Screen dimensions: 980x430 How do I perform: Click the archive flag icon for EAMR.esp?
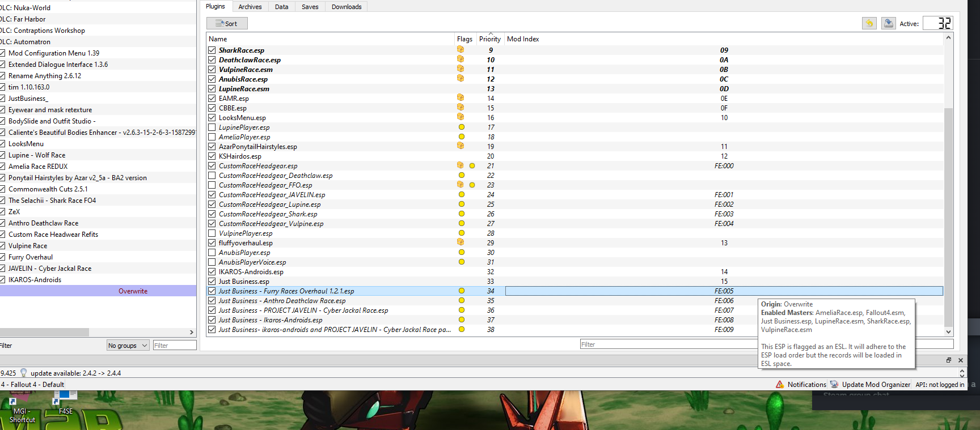pos(461,98)
